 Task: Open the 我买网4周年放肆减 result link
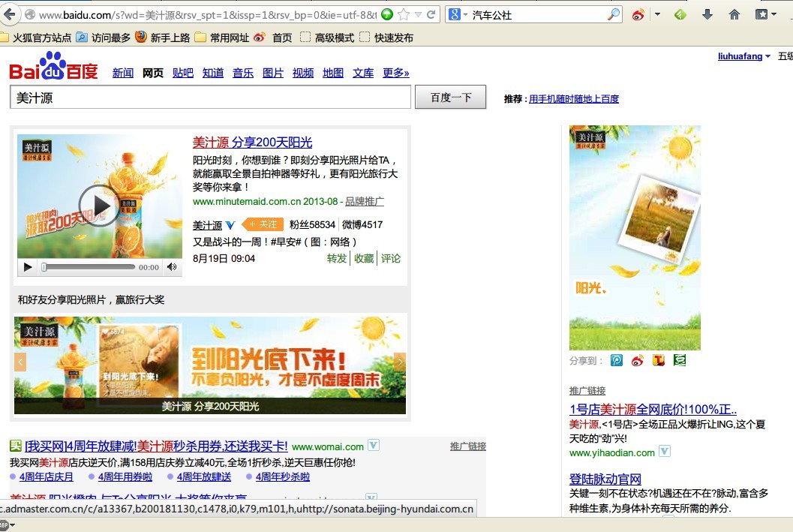[x=156, y=446]
